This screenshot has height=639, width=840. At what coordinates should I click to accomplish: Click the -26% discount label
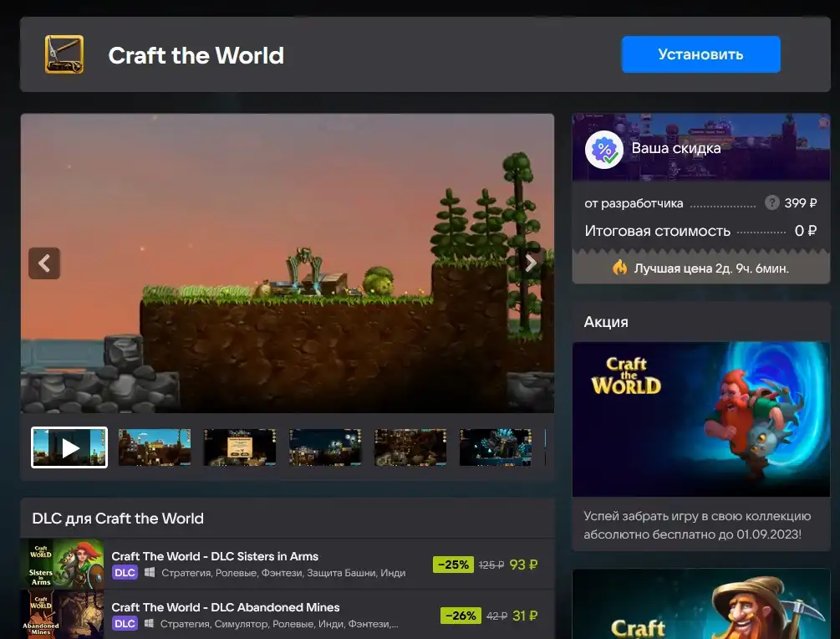click(461, 616)
